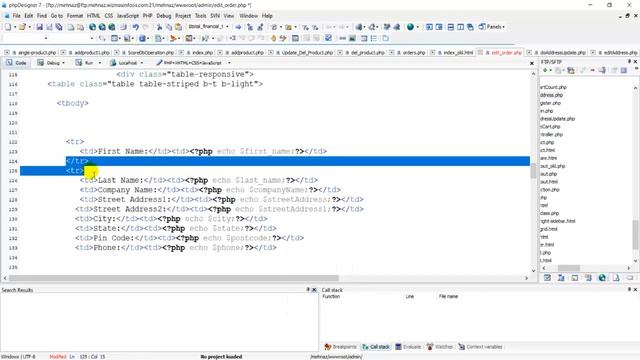The height and width of the screenshot is (360, 640).
Task: Close the Search Results panel
Action: tap(314, 289)
